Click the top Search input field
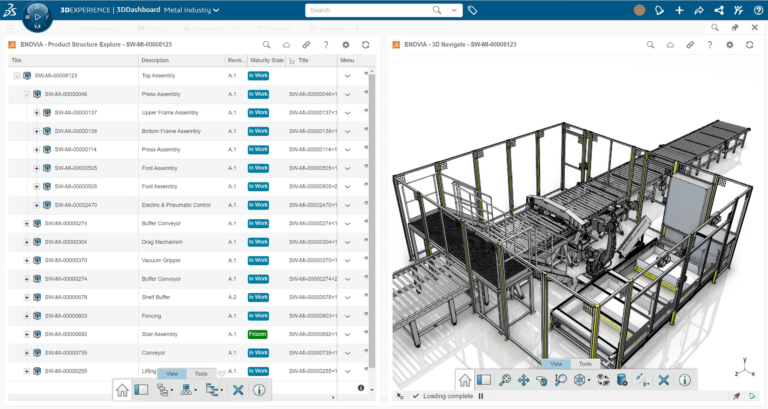Screen dimensions: 768x409 point(370,10)
